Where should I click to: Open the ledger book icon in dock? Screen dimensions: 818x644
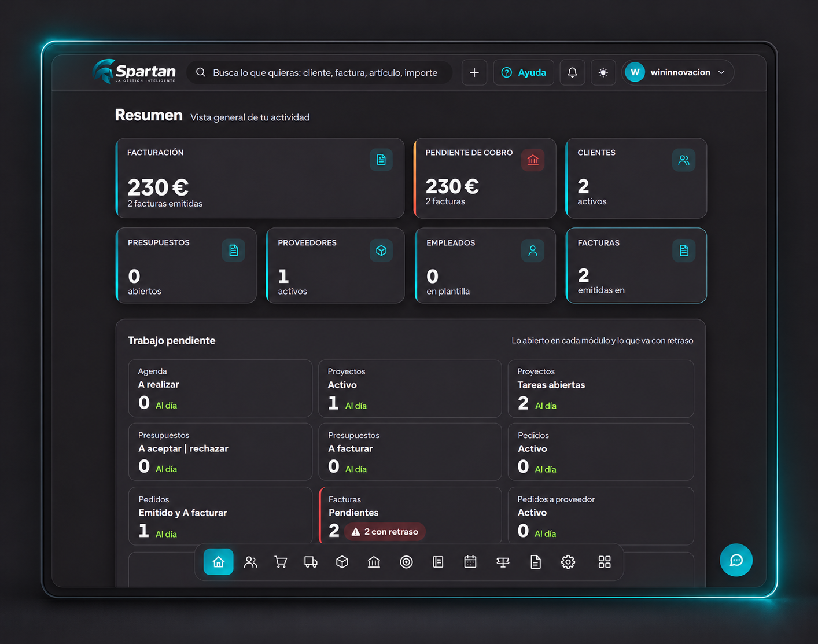tap(438, 562)
